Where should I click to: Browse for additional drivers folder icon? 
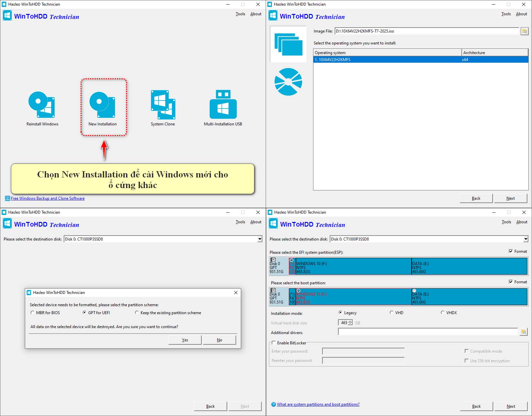(x=524, y=332)
